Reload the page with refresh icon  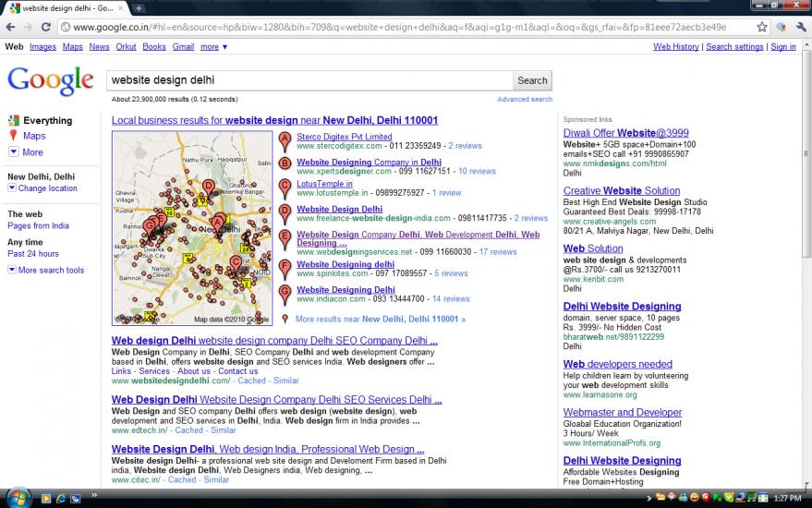coord(46,27)
